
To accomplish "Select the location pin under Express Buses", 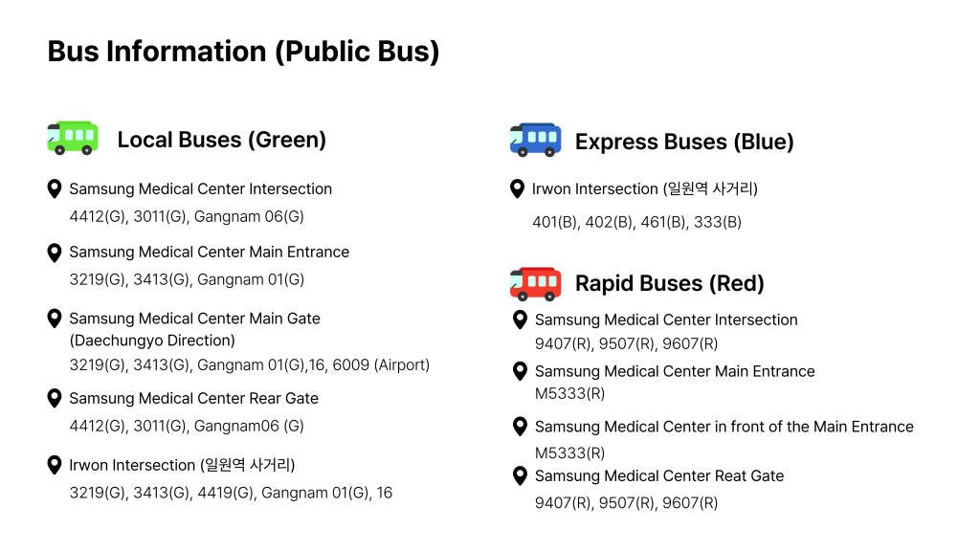I will click(518, 189).
